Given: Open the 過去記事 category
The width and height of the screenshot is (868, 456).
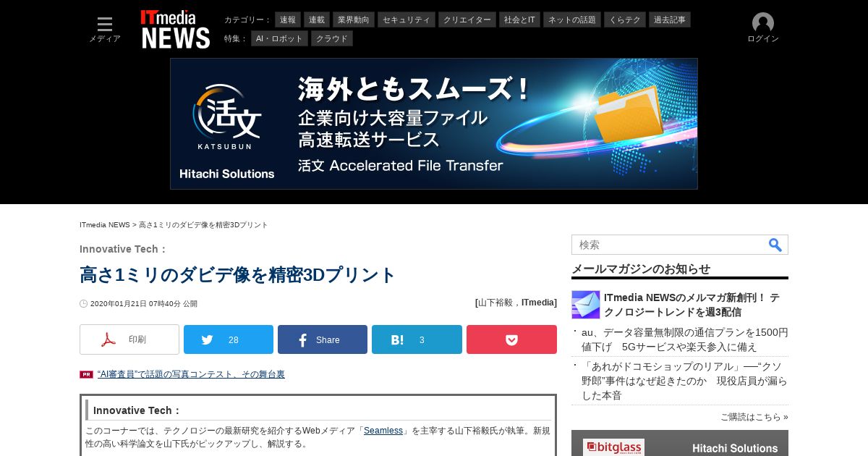Looking at the screenshot, I should [670, 20].
